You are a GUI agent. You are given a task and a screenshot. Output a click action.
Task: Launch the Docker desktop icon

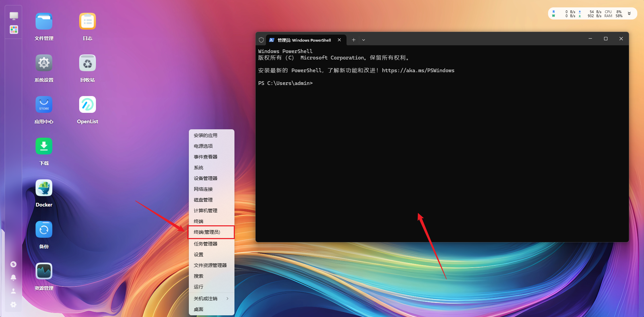[x=44, y=188]
